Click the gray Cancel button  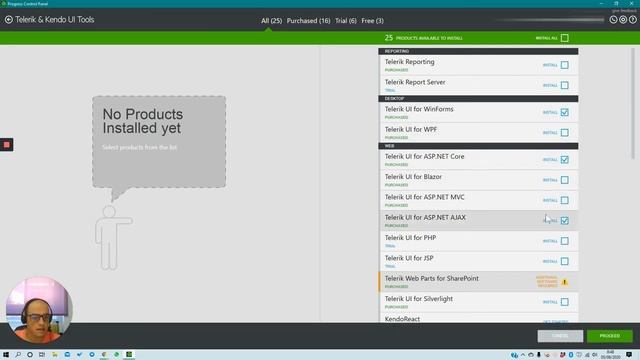click(560, 336)
